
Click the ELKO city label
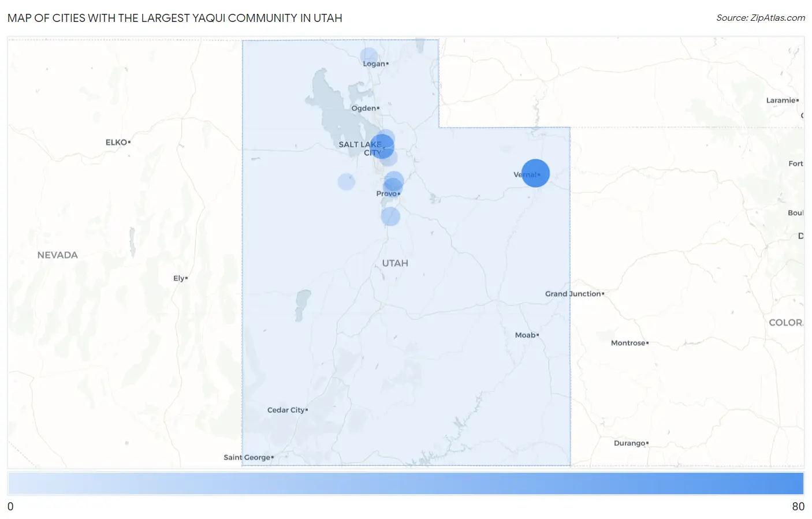(x=118, y=142)
